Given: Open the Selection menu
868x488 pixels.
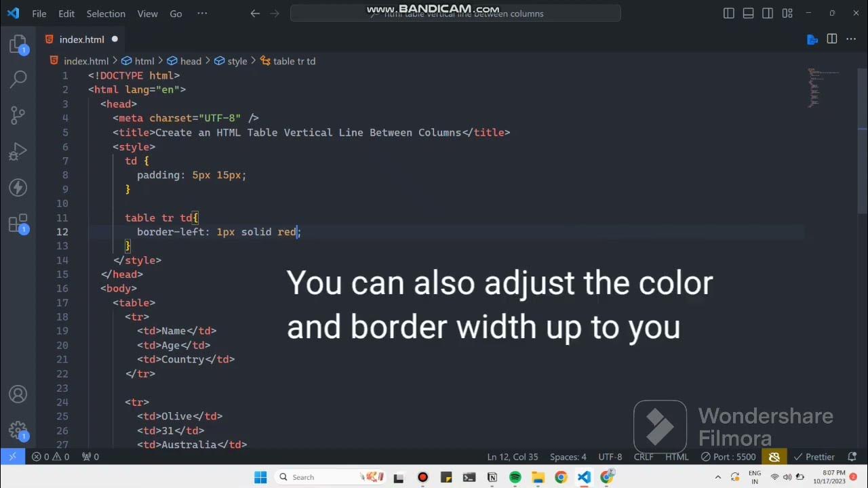Looking at the screenshot, I should 106,14.
